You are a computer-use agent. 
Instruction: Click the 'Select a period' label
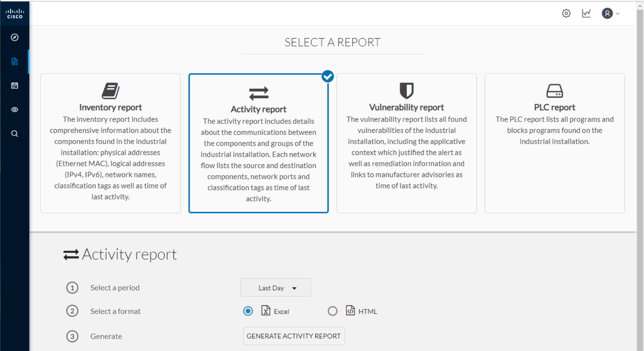[115, 287]
